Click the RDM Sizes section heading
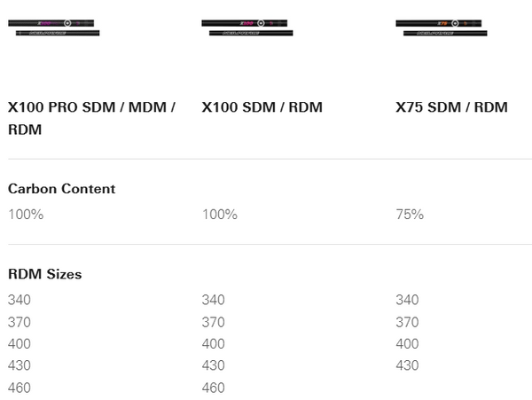 [44, 274]
